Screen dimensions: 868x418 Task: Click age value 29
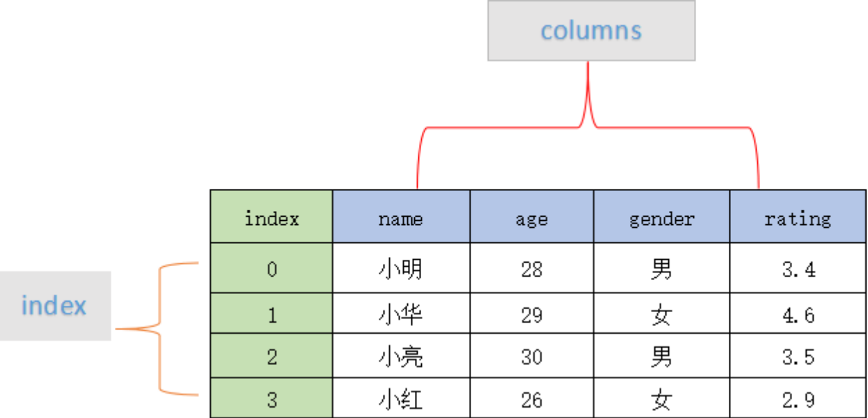pos(532,313)
